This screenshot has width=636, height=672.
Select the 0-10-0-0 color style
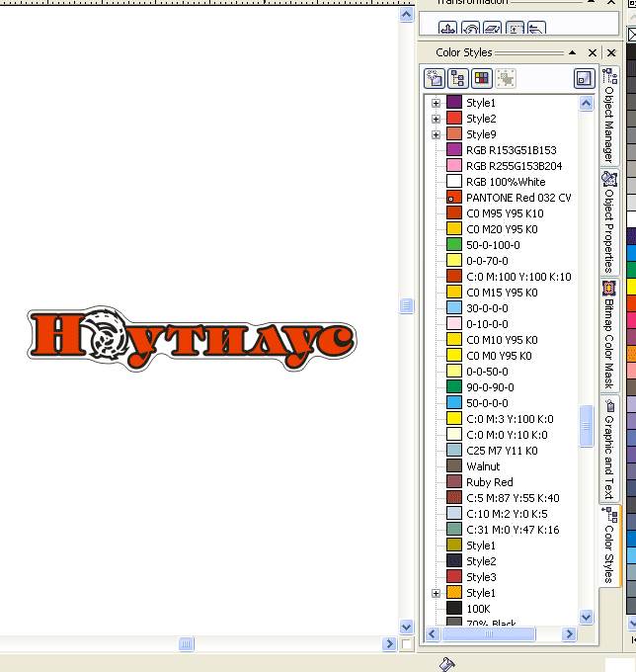478,324
